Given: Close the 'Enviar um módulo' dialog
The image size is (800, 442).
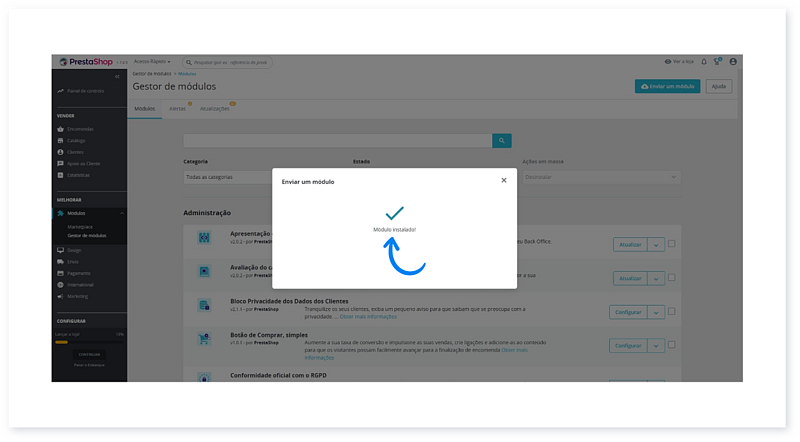Looking at the screenshot, I should click(503, 181).
